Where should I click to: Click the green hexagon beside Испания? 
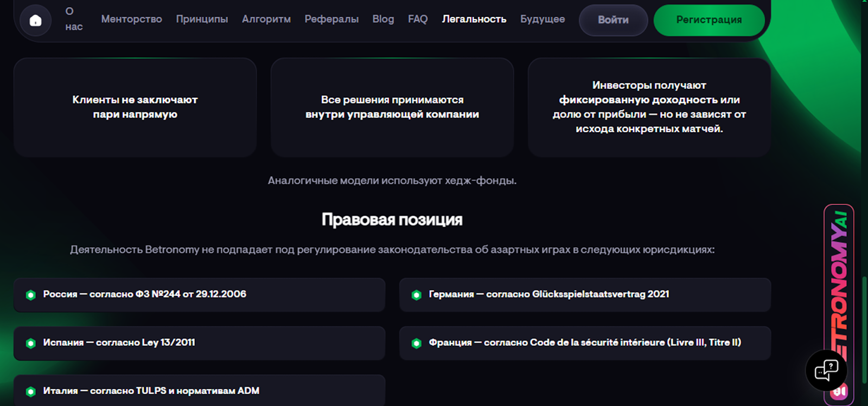coord(31,343)
